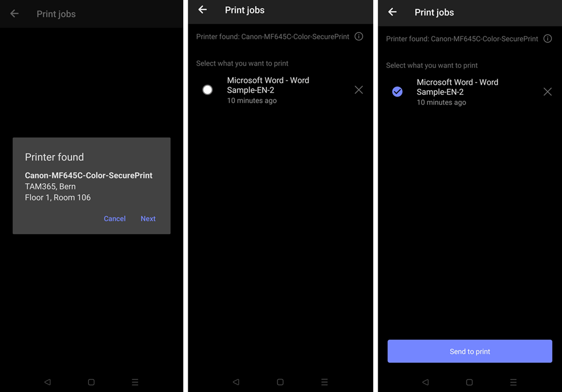The width and height of the screenshot is (562, 392).
Task: Tap Android back triangle on left phone
Action: coord(47,382)
